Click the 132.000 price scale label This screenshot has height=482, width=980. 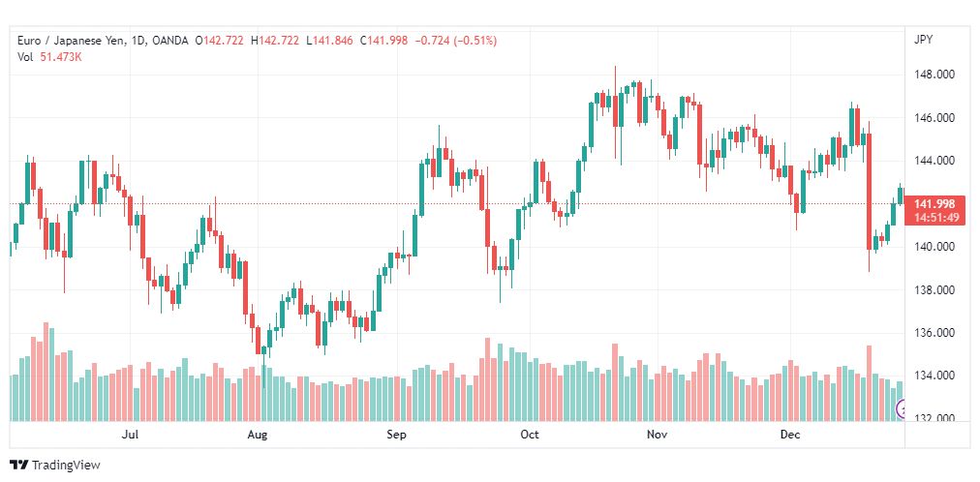[934, 418]
